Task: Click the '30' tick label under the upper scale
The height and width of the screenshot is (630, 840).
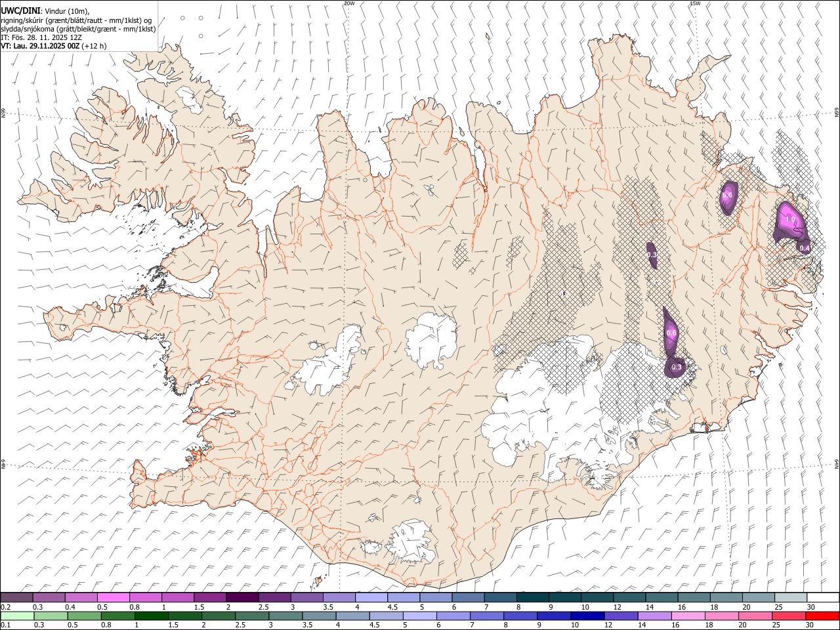Action: [810, 606]
